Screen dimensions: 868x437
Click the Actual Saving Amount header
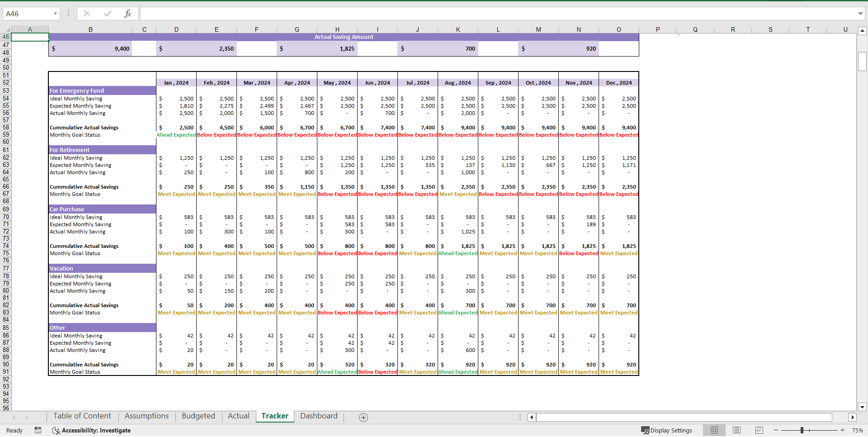coord(344,37)
